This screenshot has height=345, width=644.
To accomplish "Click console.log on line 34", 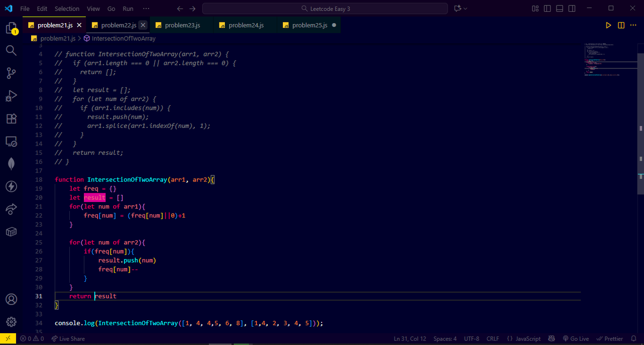I will 75,323.
